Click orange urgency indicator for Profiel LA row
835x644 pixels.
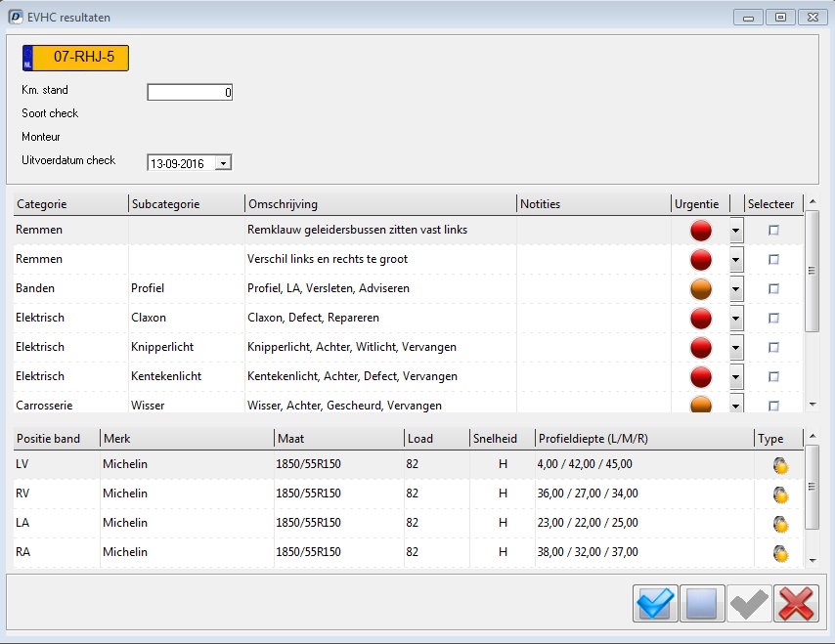(701, 289)
